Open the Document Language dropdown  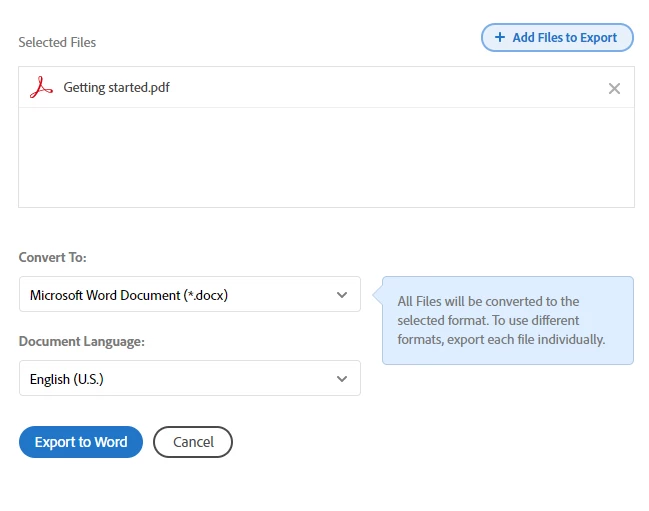click(x=190, y=378)
